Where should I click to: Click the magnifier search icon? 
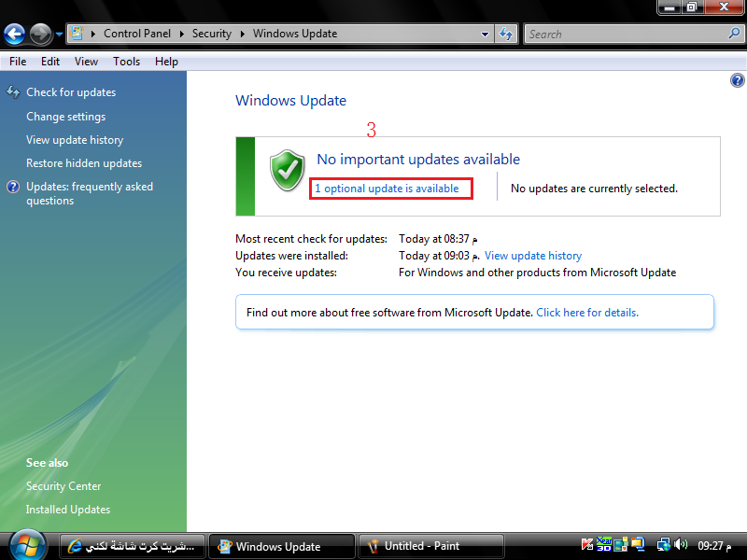[x=734, y=34]
